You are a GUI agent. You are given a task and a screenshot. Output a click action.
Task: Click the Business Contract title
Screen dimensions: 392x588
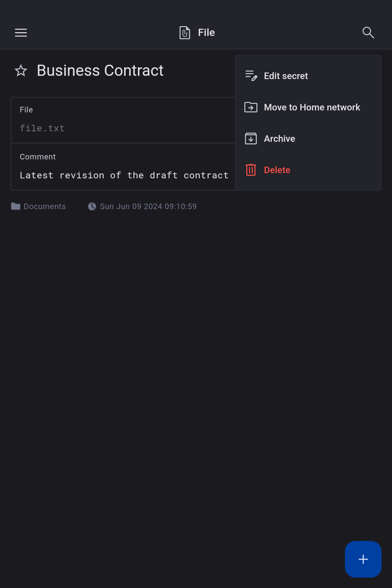point(100,71)
